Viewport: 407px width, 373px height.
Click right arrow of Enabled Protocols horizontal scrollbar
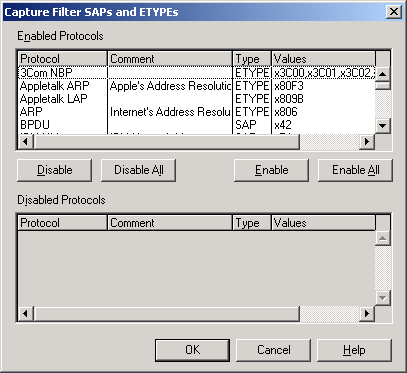pos(367,142)
